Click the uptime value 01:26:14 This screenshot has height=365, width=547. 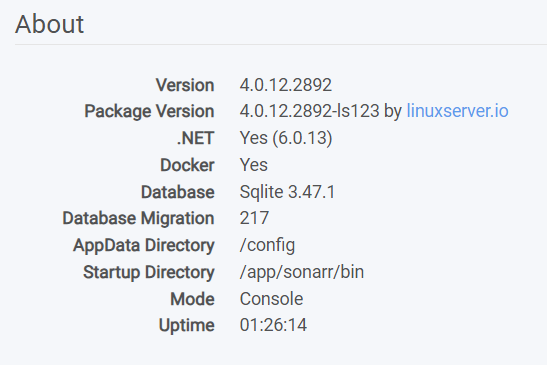click(273, 325)
